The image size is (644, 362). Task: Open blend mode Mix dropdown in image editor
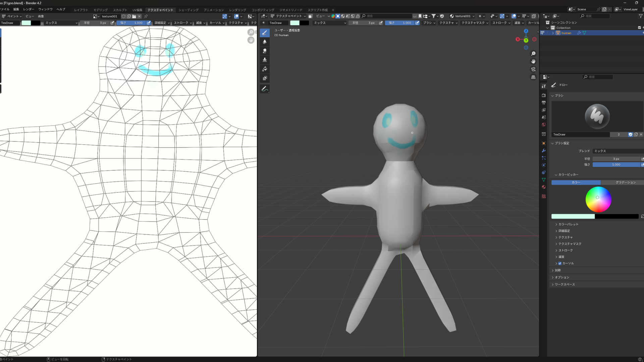[61, 23]
